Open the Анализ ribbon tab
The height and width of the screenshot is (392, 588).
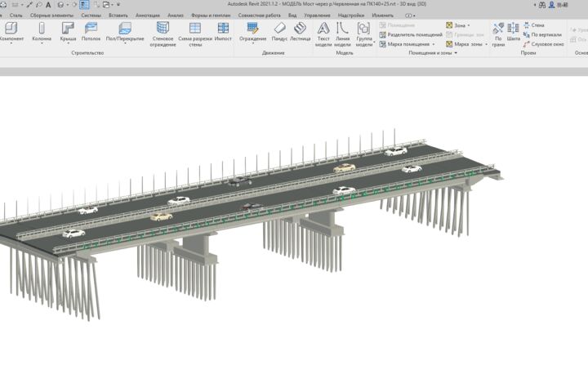point(175,16)
